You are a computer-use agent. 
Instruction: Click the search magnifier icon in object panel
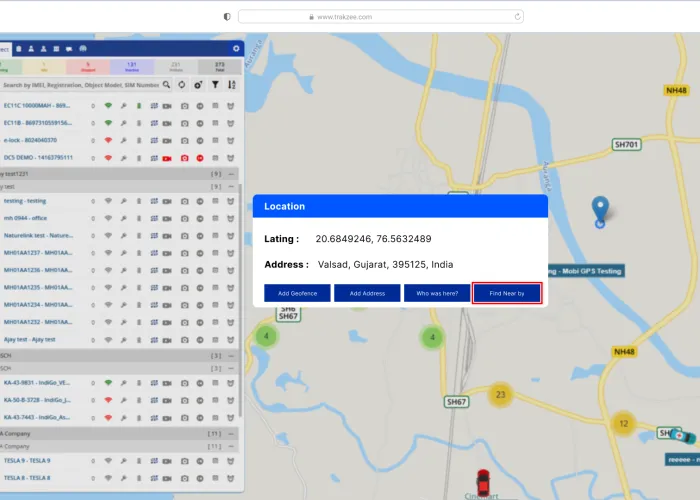167,85
